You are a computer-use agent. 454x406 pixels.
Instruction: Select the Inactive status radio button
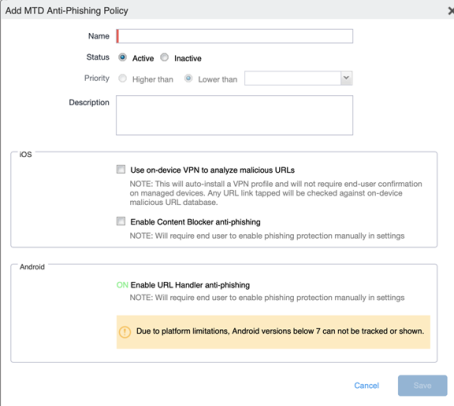click(x=164, y=57)
